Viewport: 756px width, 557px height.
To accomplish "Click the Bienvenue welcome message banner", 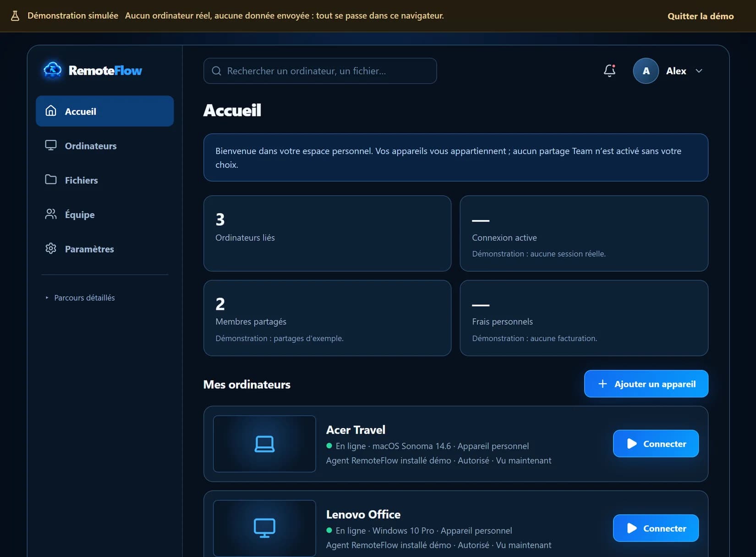I will 456,157.
